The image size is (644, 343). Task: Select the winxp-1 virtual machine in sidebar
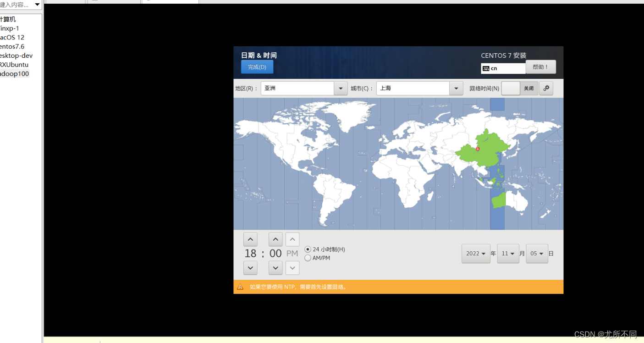coord(10,28)
